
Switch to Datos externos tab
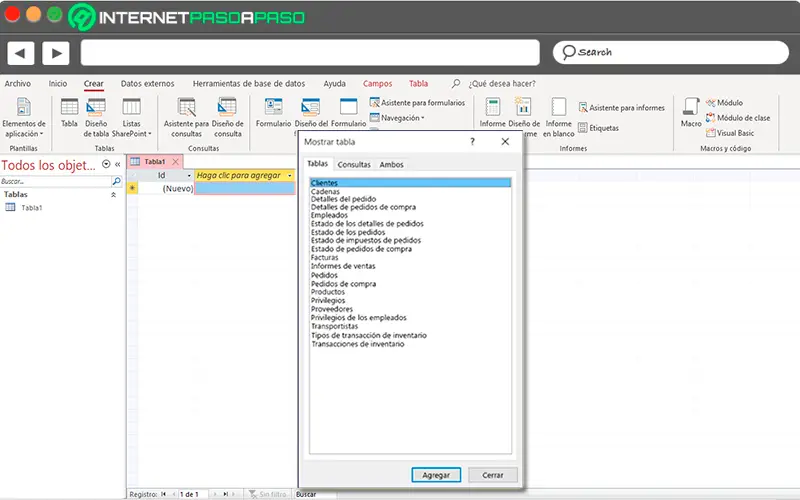click(147, 83)
